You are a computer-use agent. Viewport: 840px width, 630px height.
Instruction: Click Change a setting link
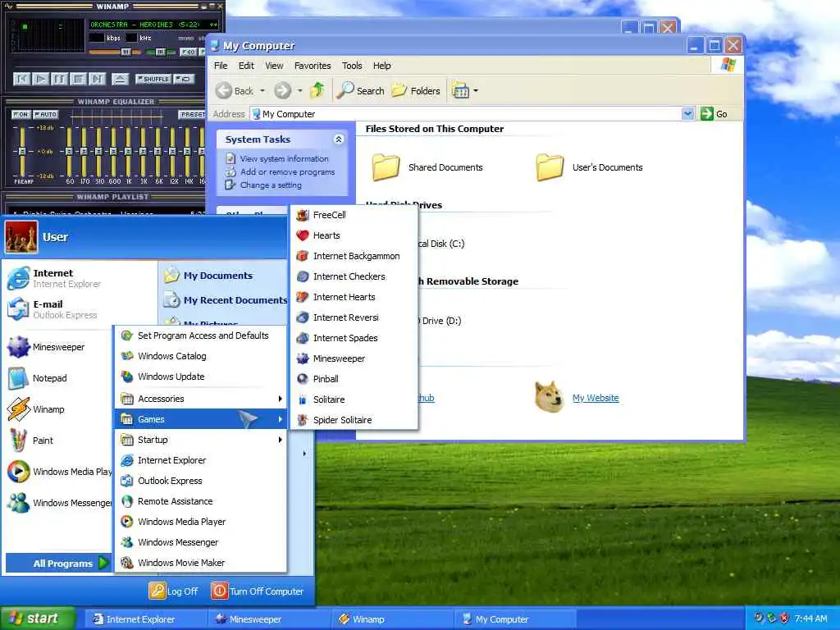click(271, 185)
